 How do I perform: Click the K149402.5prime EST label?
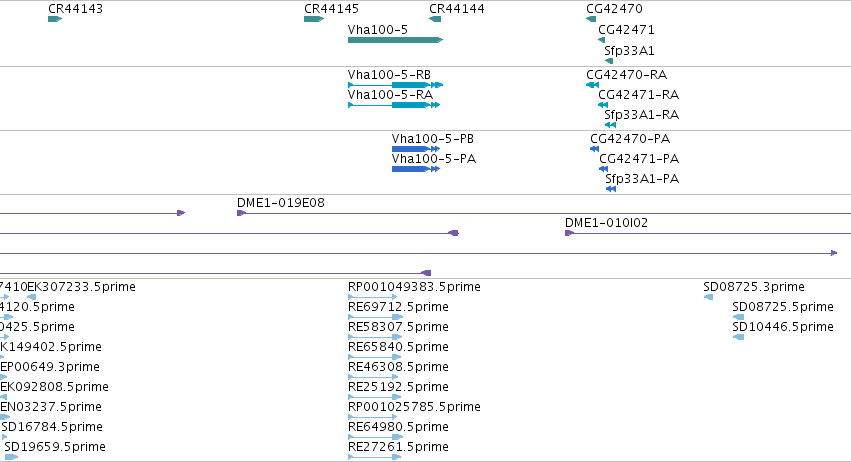(x=51, y=347)
